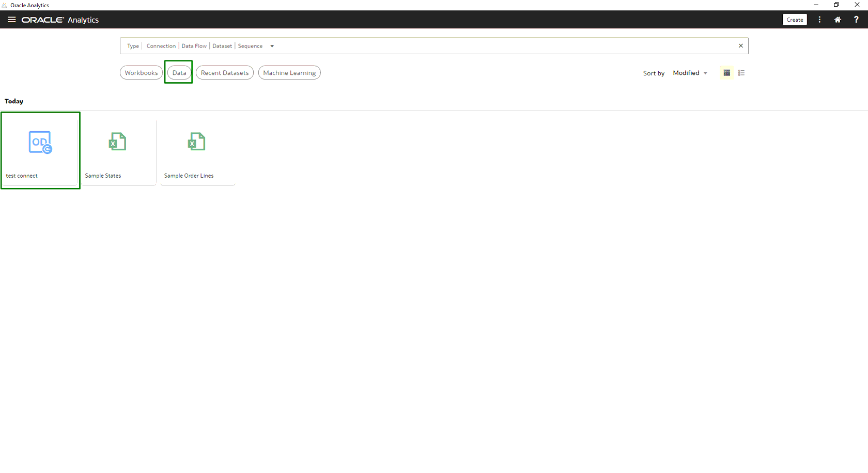
Task: Click inside the search input field
Action: point(465,45)
